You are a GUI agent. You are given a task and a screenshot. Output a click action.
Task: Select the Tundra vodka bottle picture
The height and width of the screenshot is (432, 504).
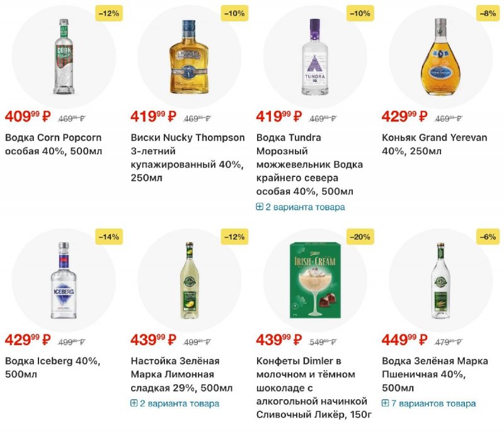tap(315, 55)
